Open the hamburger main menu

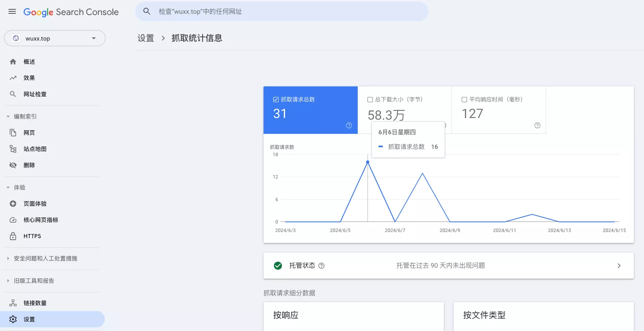pos(12,11)
